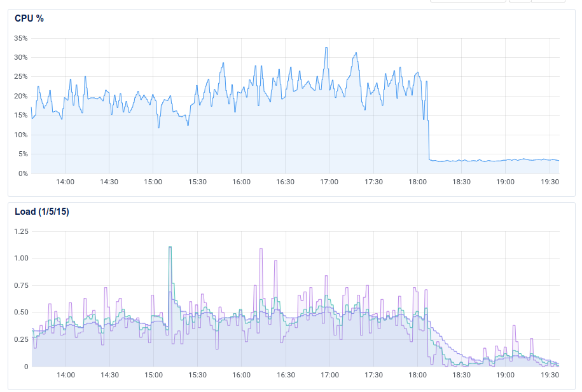Click the 0 label on Load axis
Image resolution: width=582 pixels, height=392 pixels.
(x=26, y=367)
